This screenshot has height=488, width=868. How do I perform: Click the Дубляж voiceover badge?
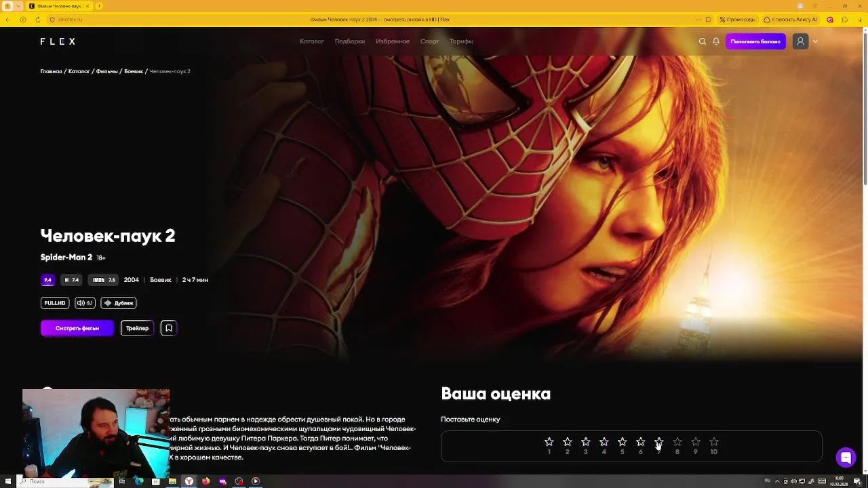coord(119,303)
